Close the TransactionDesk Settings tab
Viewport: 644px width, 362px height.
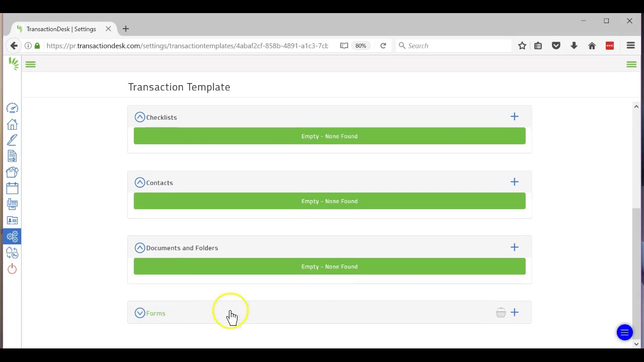click(108, 29)
